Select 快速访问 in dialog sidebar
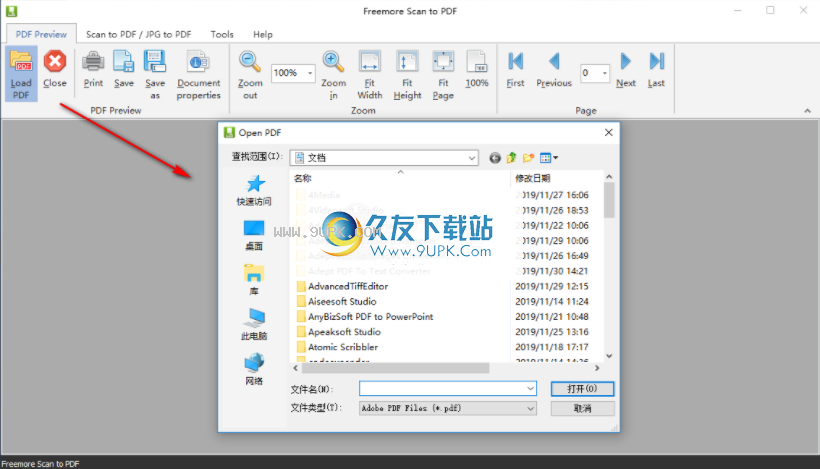This screenshot has height=469, width=820. tap(254, 190)
